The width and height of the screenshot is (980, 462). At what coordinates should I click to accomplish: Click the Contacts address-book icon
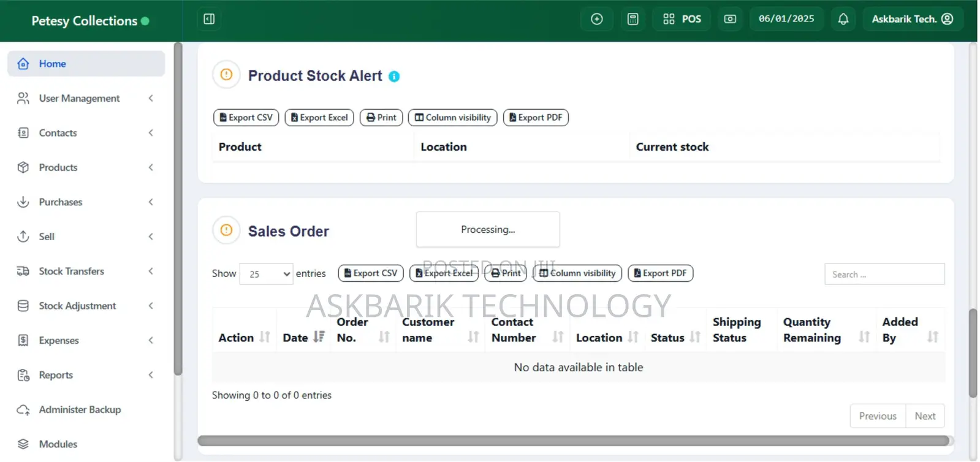tap(23, 133)
